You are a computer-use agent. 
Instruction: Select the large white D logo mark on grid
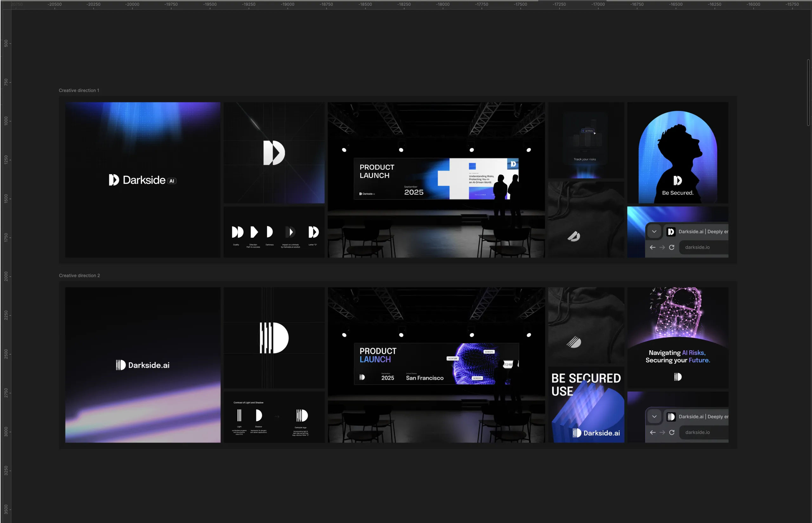click(x=274, y=153)
